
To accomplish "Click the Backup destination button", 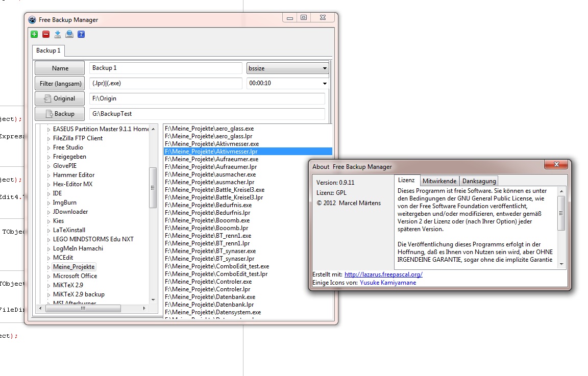I will coord(60,114).
